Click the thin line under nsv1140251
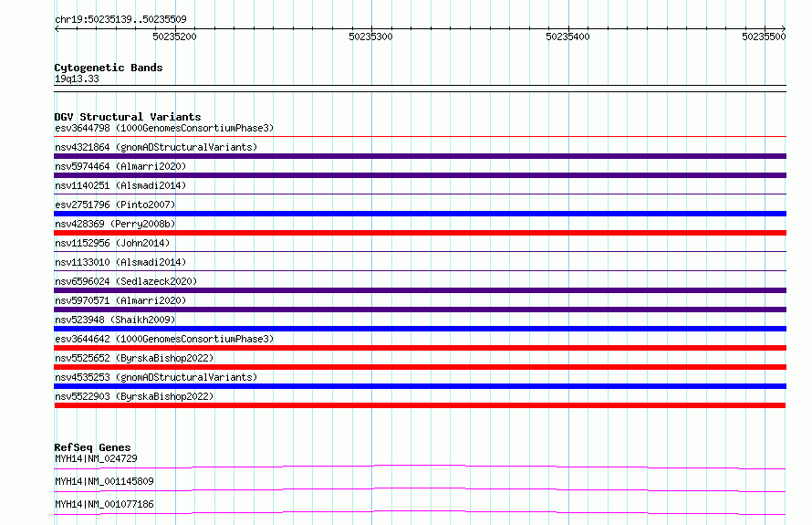The width and height of the screenshot is (812, 525). click(x=420, y=194)
